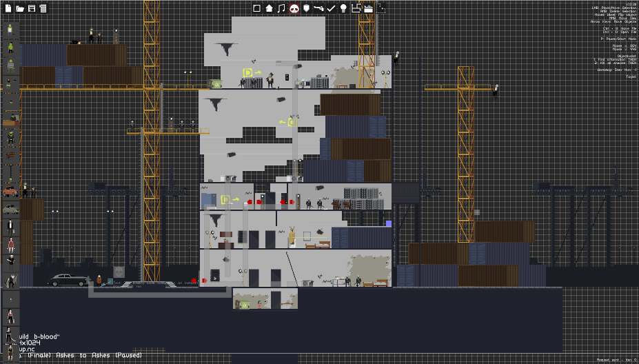Viewport: 639px width, 364px height.
Task: Open a level with the folder icon
Action: click(19, 8)
